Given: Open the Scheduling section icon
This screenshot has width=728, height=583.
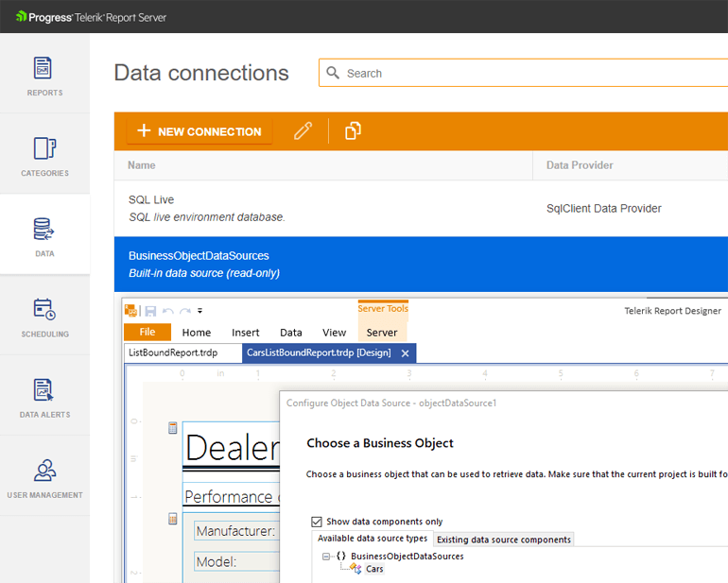Looking at the screenshot, I should pos(44,309).
